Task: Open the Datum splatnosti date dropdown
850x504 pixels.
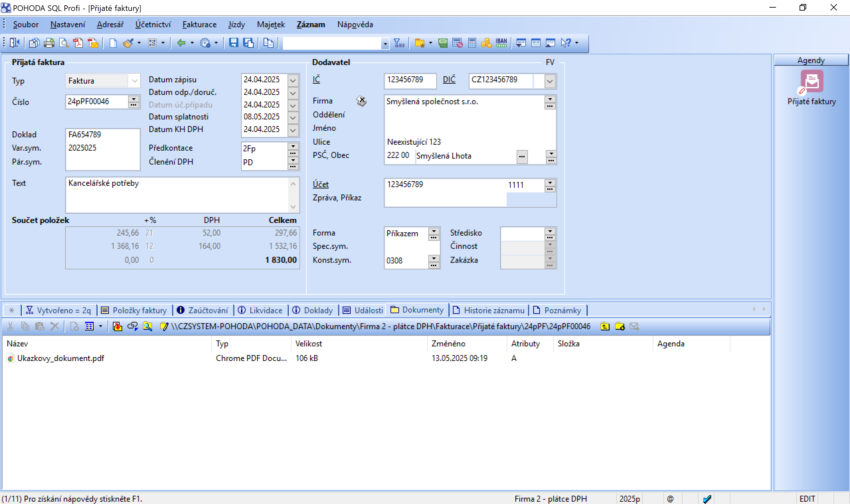Action: pos(293,117)
